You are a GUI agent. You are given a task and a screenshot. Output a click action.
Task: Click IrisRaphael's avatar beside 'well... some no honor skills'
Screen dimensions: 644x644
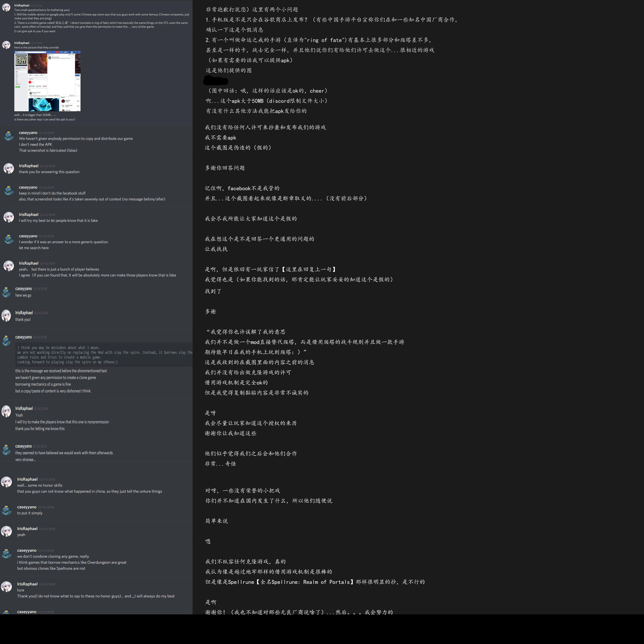(6, 482)
